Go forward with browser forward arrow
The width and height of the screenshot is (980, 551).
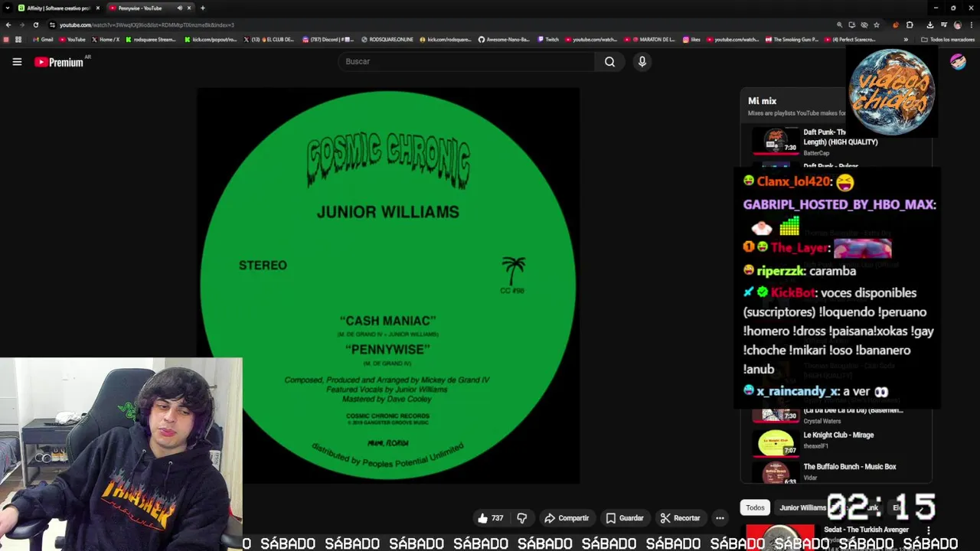coord(21,24)
